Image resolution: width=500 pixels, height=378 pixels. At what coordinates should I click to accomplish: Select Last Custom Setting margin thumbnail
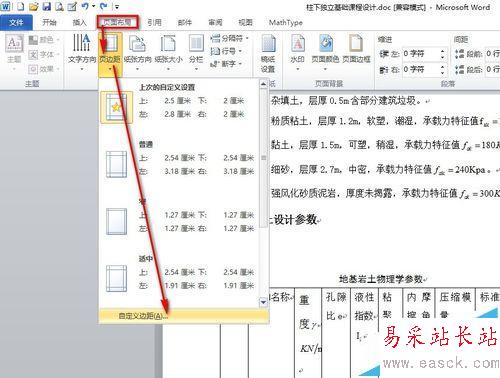(x=116, y=107)
